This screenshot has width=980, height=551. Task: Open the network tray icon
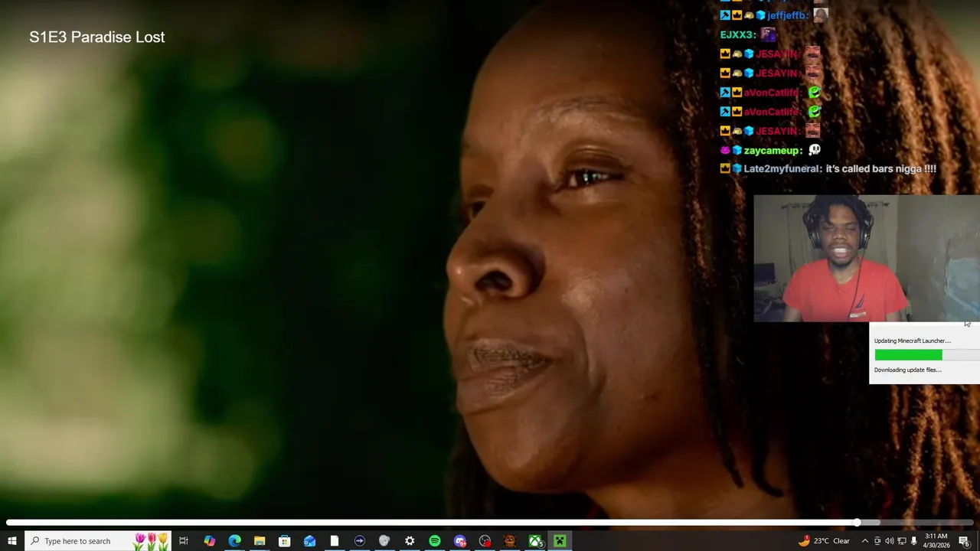pyautogui.click(x=902, y=541)
